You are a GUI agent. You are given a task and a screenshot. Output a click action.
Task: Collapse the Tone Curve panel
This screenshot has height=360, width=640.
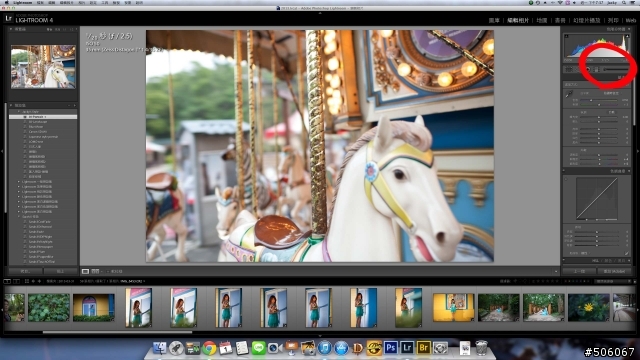629,171
